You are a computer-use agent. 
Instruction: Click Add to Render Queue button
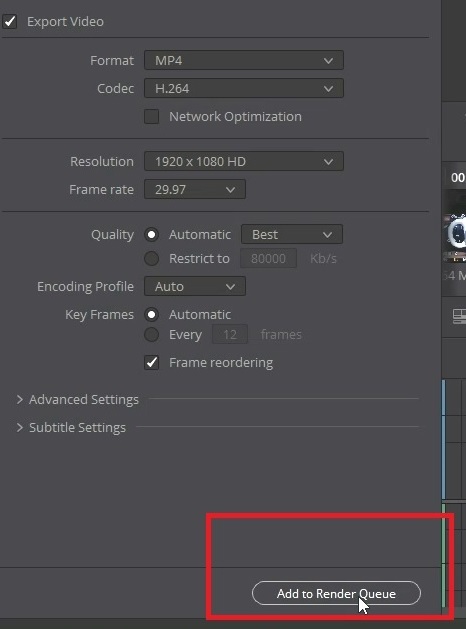[x=336, y=593]
